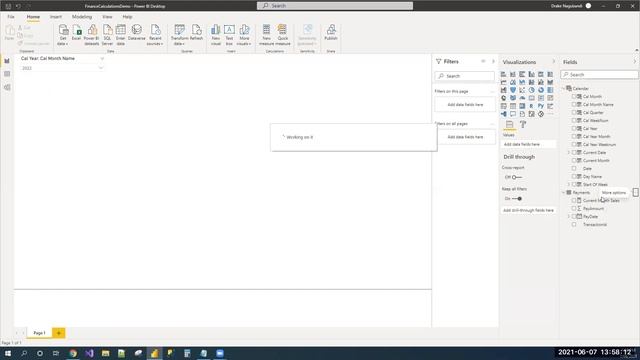
Task: Collapse the Payments table in Fields
Action: [564, 192]
